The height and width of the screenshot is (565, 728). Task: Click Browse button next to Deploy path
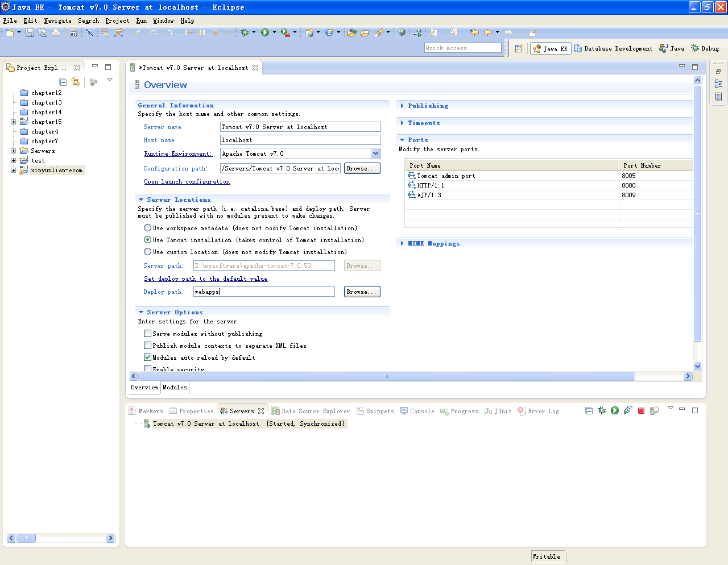[362, 292]
